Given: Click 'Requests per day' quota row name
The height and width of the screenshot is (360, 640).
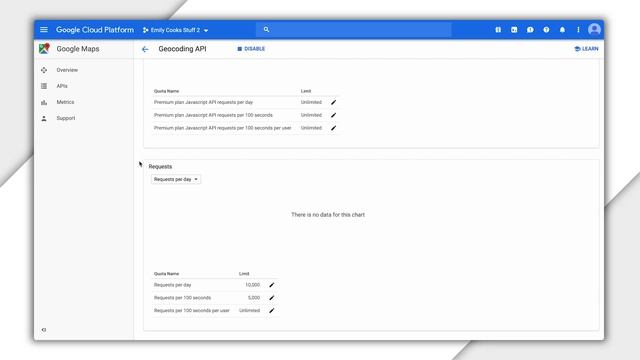Looking at the screenshot, I should 172,285.
